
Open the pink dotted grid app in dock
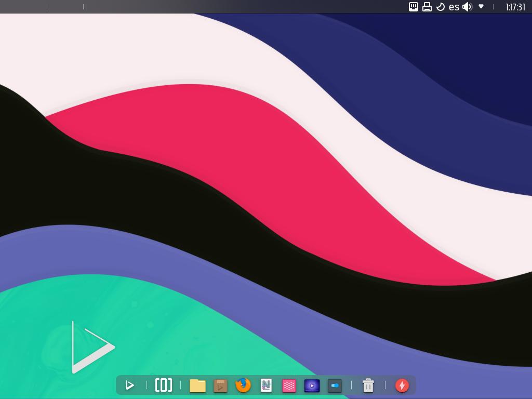289,385
